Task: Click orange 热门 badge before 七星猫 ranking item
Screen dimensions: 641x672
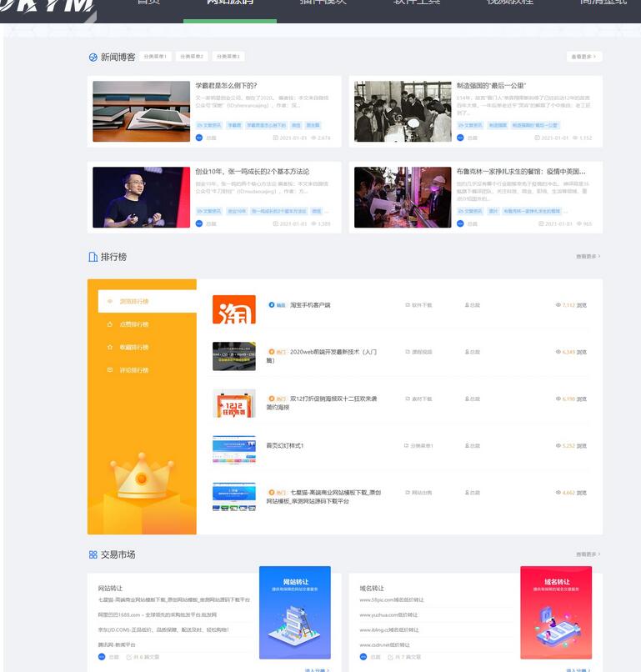Action: [x=277, y=493]
